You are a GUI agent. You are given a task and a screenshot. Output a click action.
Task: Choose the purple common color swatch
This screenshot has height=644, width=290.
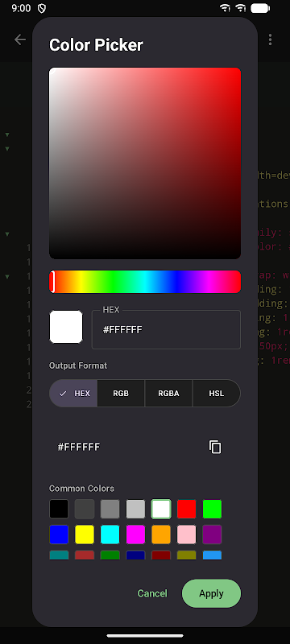[213, 535]
